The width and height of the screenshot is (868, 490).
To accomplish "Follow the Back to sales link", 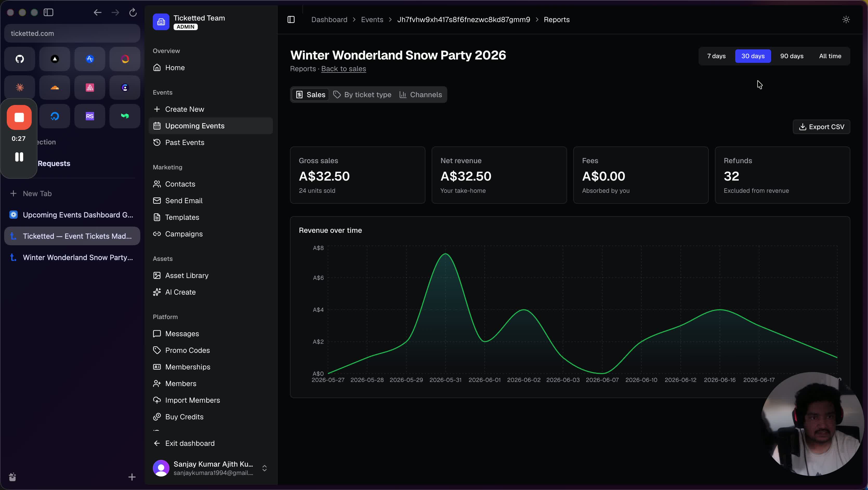I will tap(343, 69).
